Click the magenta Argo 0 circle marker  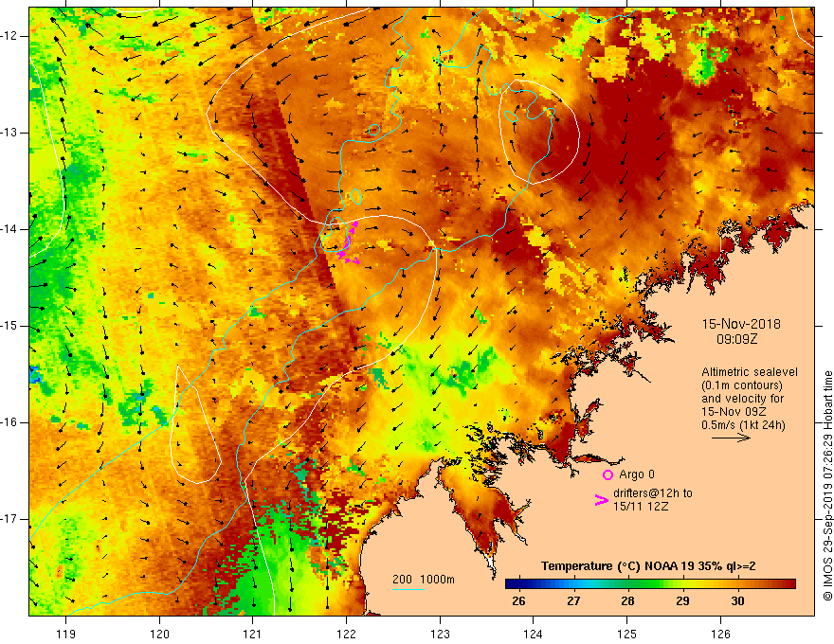click(607, 475)
